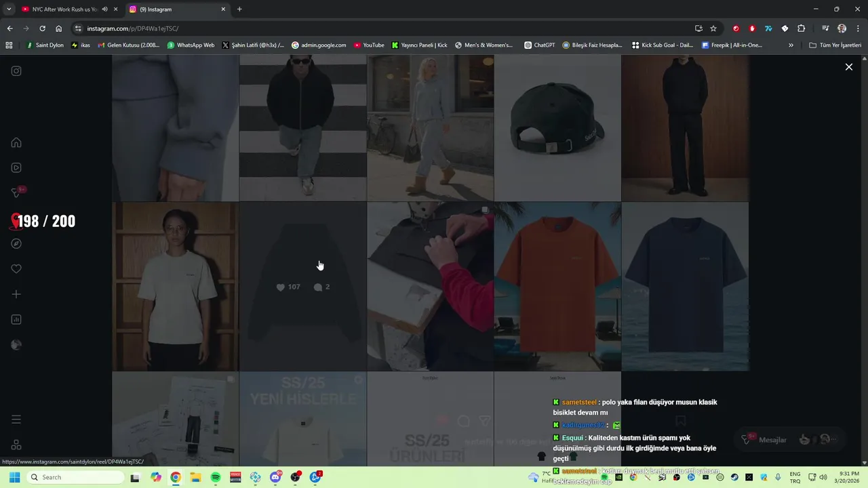
Task: Open the woman in white t-shirt post
Action: (176, 286)
